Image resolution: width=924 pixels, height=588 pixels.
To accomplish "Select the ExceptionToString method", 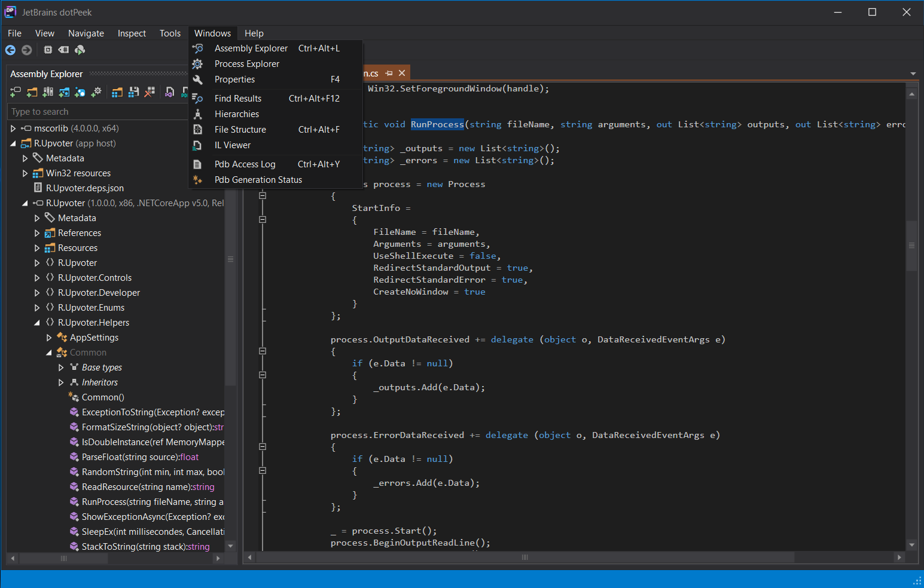I will point(153,412).
